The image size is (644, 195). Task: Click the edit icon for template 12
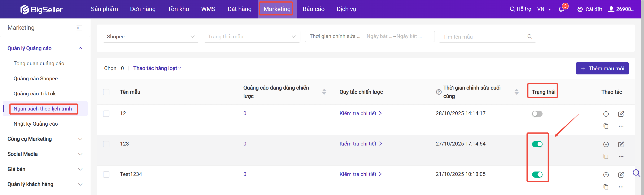point(621,114)
